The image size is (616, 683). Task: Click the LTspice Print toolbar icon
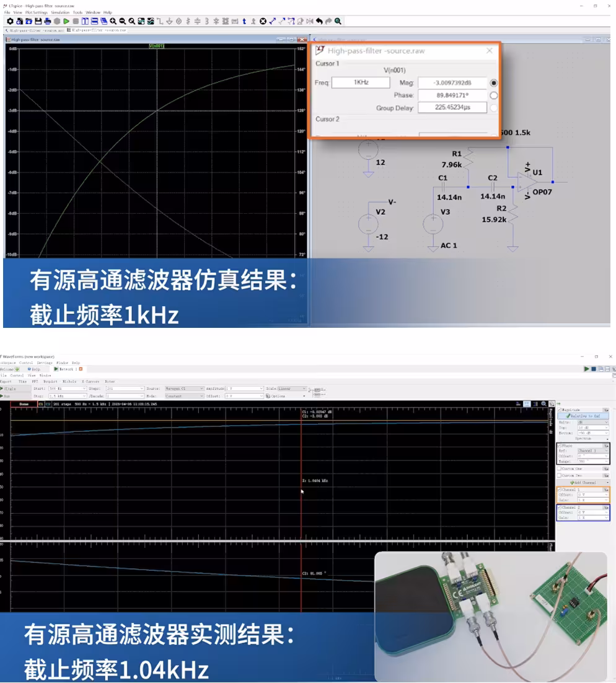click(x=48, y=21)
